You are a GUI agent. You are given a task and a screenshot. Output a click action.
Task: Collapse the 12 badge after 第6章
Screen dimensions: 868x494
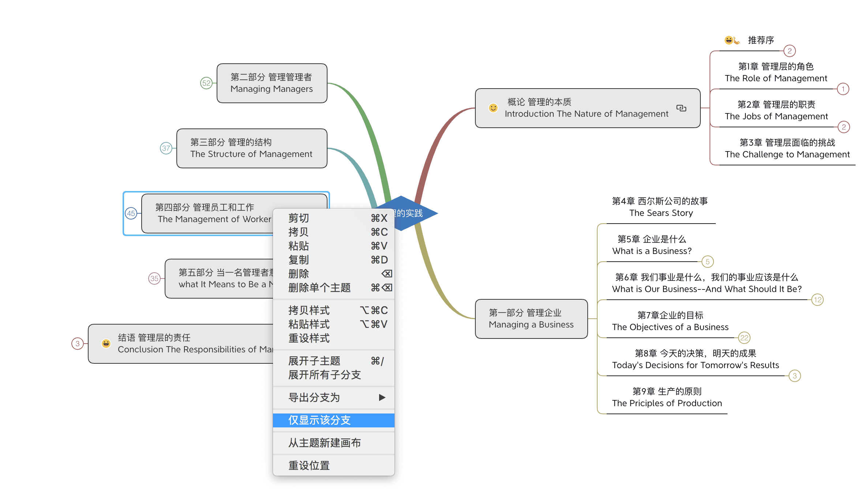point(818,300)
